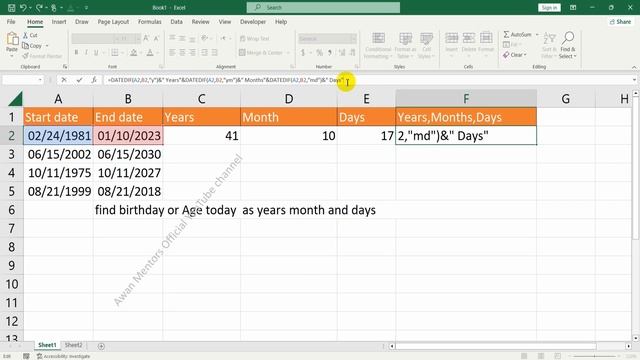640x360 pixels.
Task: Open Find & Select menu
Action: pyautogui.click(x=567, y=46)
